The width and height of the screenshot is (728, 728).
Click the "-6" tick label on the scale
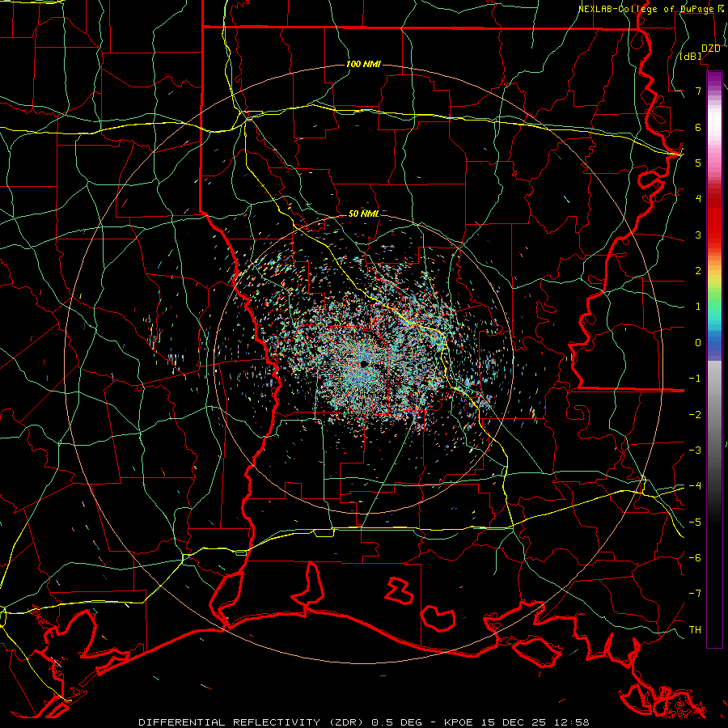[x=695, y=557]
